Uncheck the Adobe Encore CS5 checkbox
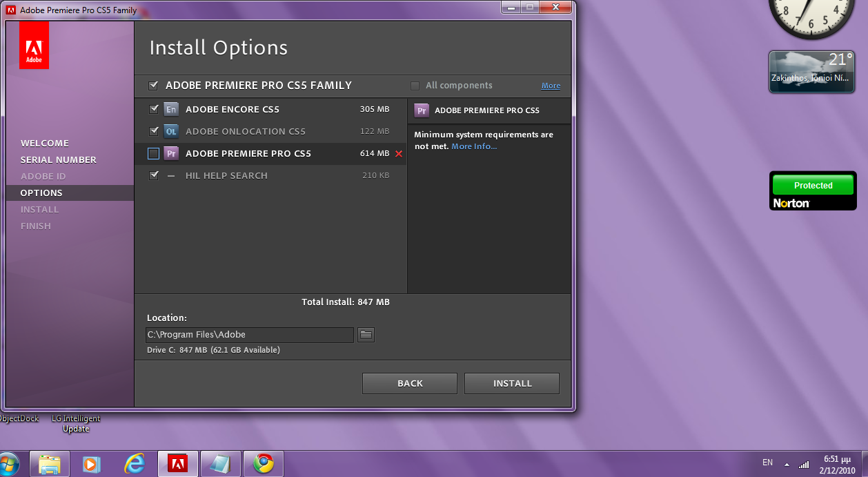Image resolution: width=868 pixels, height=477 pixels. tap(153, 109)
